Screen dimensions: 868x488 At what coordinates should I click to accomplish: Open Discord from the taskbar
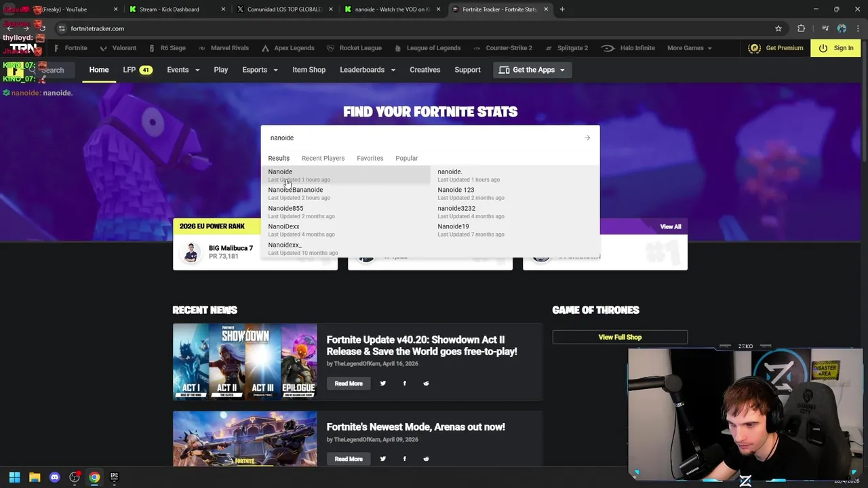click(x=55, y=477)
